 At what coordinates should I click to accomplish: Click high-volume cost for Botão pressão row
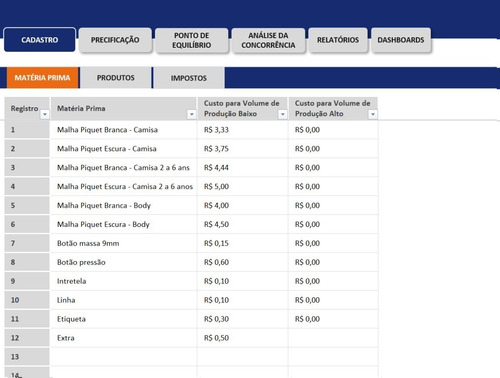pyautogui.click(x=333, y=262)
